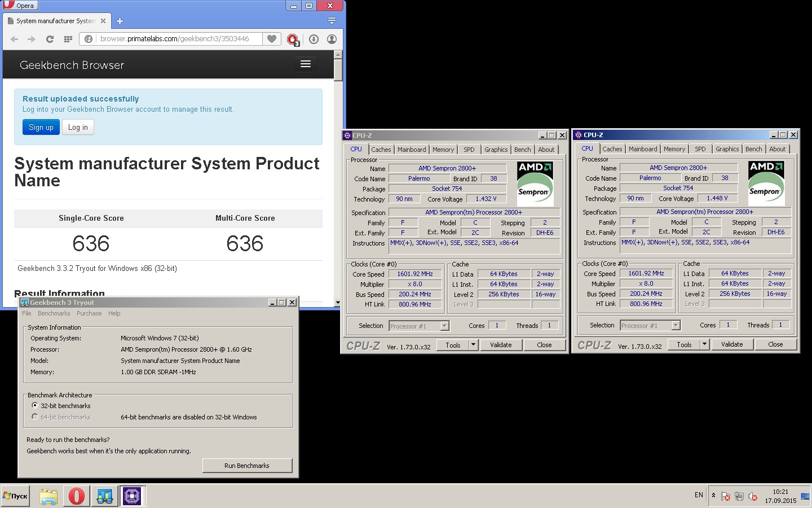This screenshot has width=812, height=508.
Task: Open a new tab in Opera
Action: click(120, 21)
